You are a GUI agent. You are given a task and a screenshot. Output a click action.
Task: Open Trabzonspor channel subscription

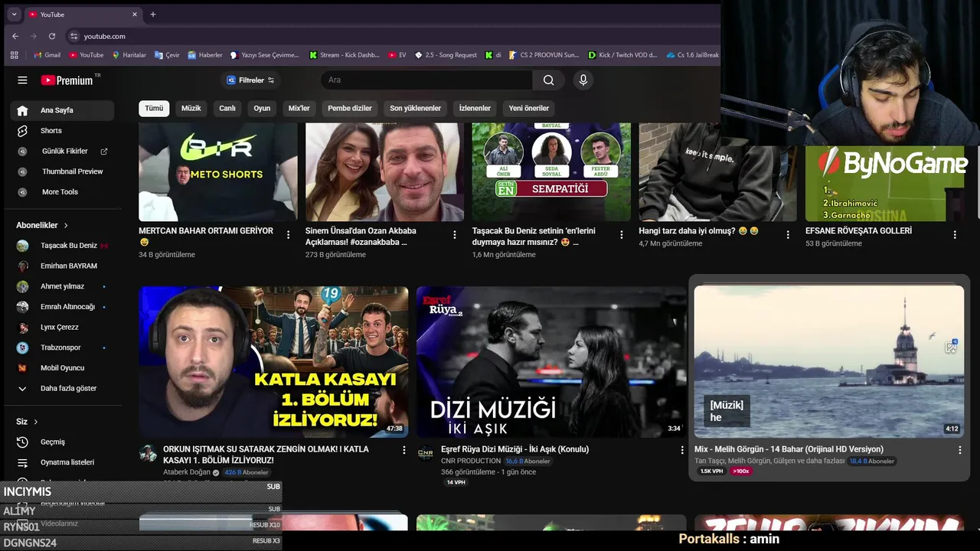(x=62, y=347)
